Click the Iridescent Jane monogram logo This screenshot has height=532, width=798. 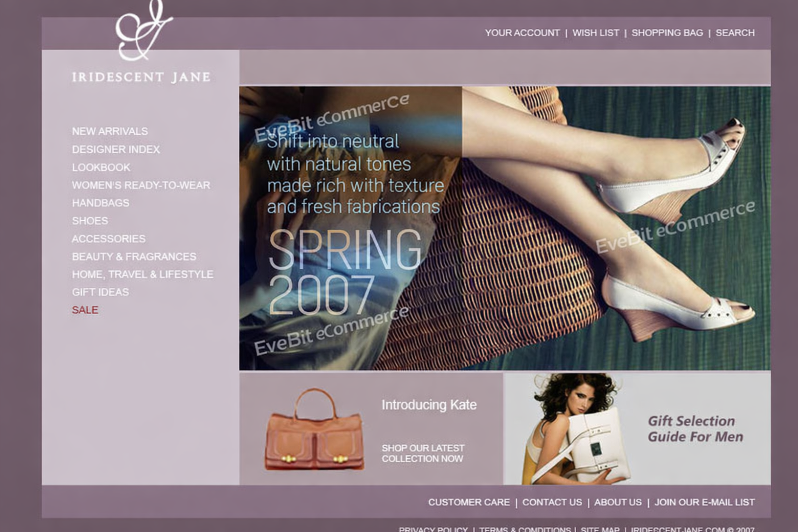[144, 30]
